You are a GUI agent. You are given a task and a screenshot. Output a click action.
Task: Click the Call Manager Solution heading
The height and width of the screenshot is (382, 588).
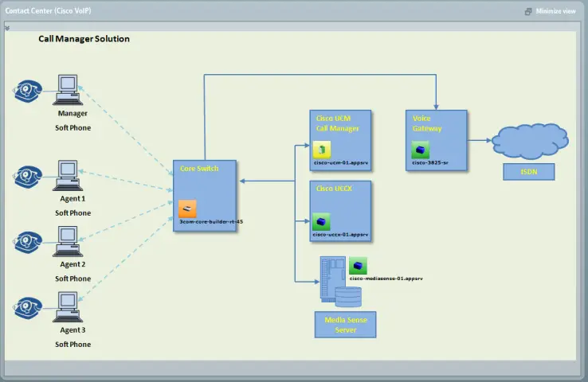(x=84, y=39)
